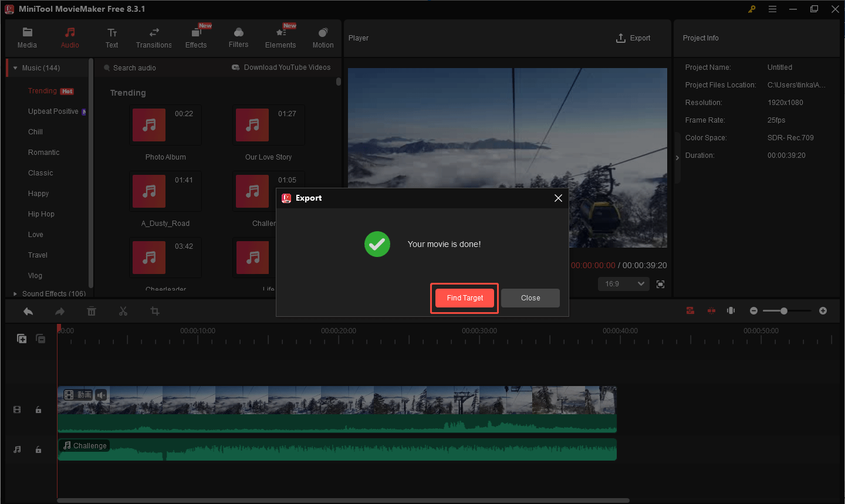This screenshot has height=504, width=845.
Task: Toggle the video track lock
Action: point(38,410)
